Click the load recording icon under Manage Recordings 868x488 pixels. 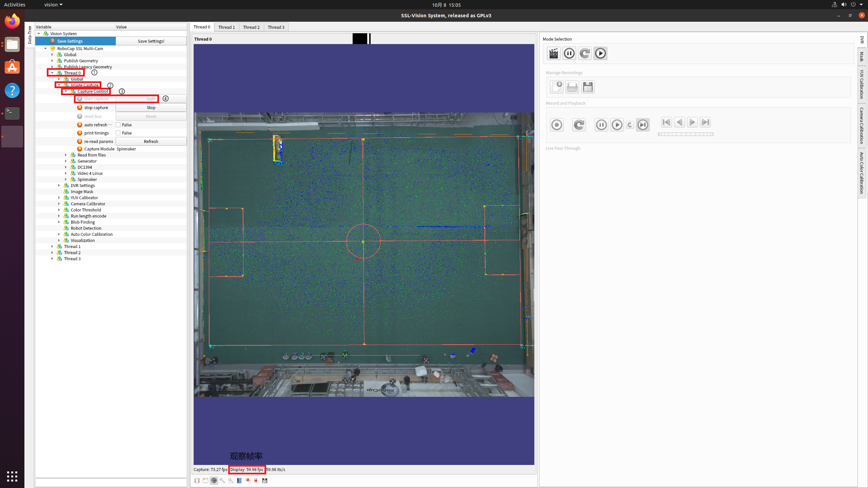tap(572, 87)
